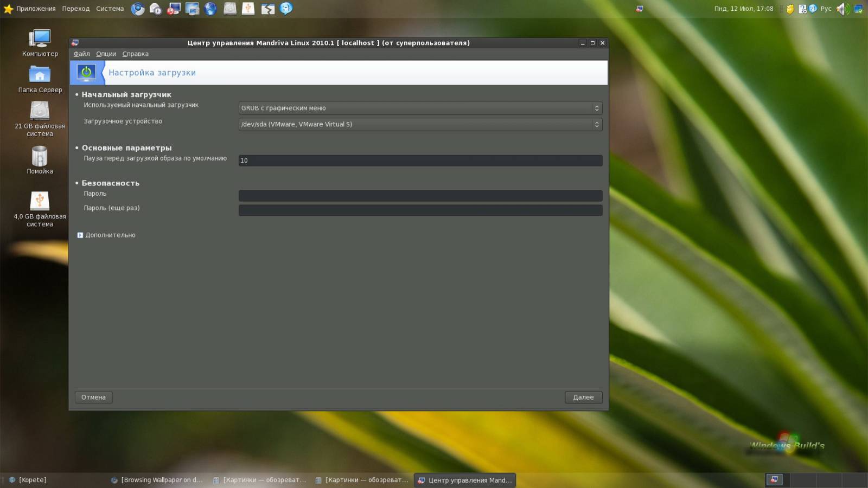Switch to Центр управления Mand… taskbar entry

(464, 480)
